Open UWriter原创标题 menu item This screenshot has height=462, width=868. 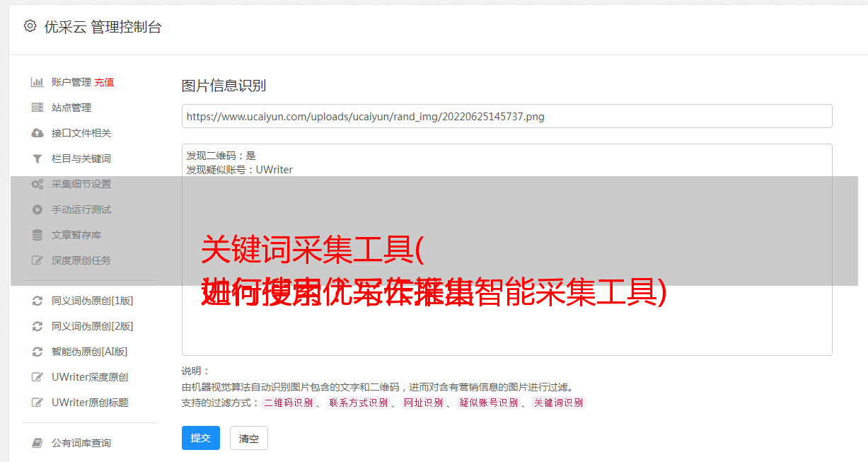[90, 403]
